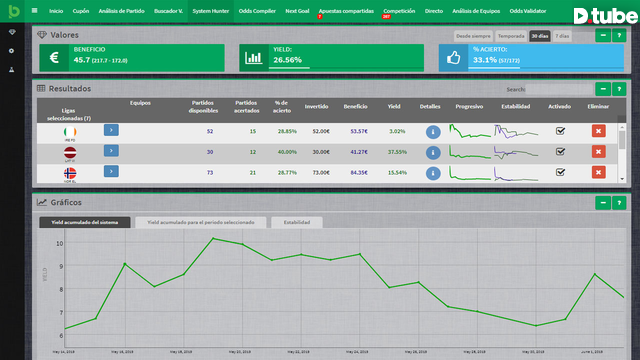This screenshot has height=360, width=640.
Task: Open the hamburger menu icon
Action: point(34,11)
